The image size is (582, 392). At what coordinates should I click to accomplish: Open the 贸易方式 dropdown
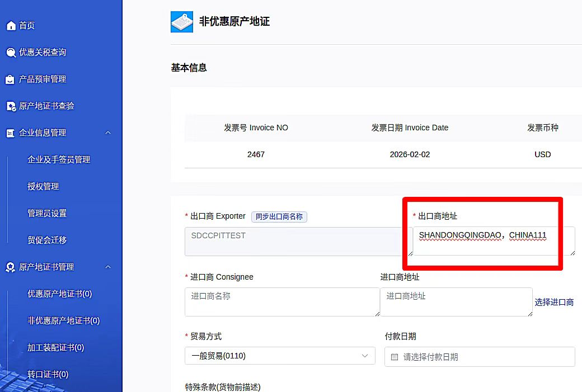280,356
